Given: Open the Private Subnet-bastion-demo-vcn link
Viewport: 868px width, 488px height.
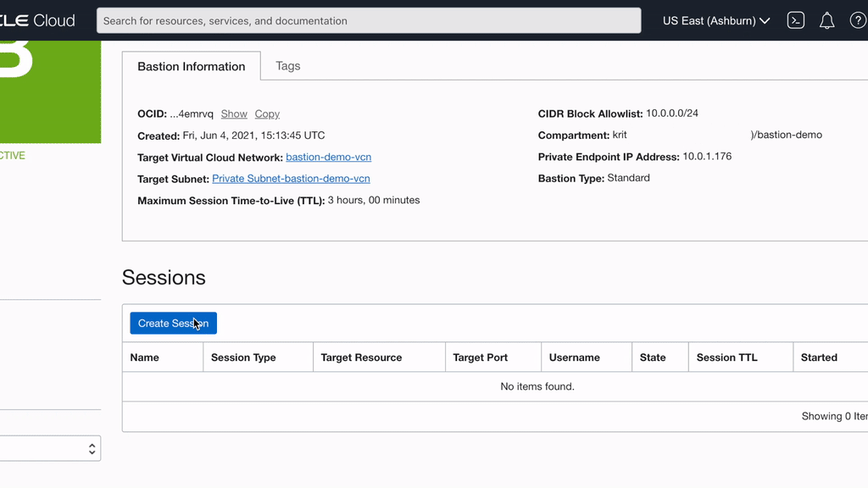Looking at the screenshot, I should pos(291,179).
